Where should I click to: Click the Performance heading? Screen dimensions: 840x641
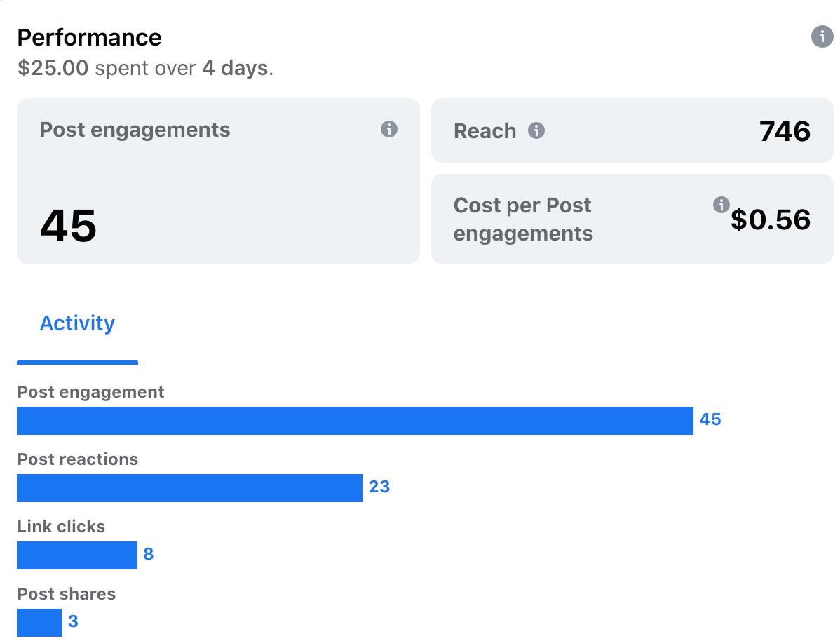pos(89,37)
